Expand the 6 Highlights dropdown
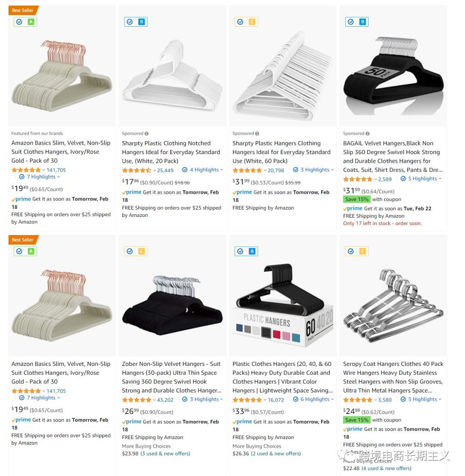 [x=313, y=399]
